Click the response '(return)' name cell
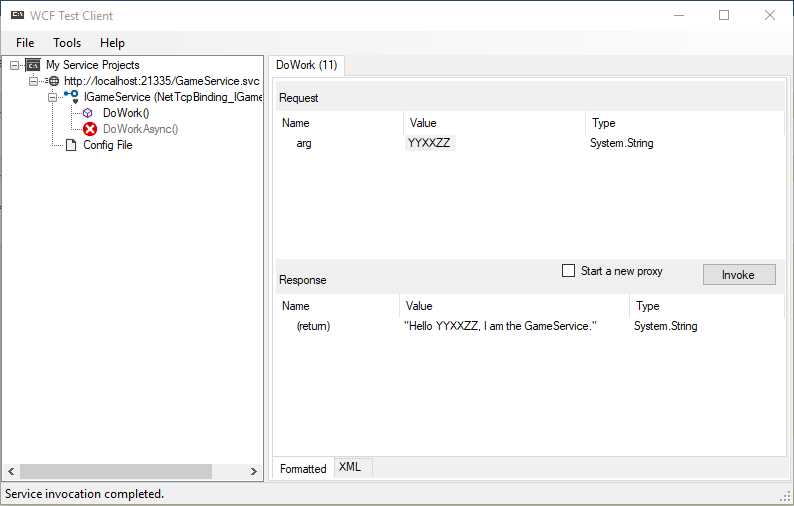Viewport: 794px width, 506px height. [x=313, y=326]
